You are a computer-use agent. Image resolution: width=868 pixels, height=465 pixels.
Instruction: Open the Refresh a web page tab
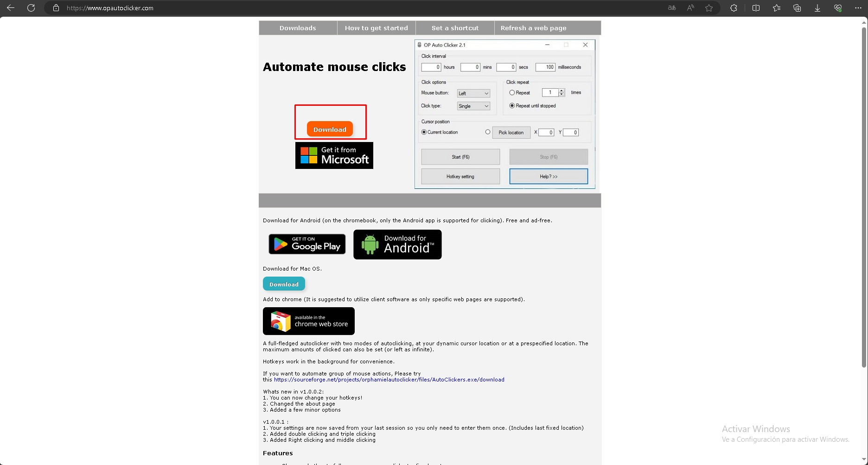[x=533, y=28]
